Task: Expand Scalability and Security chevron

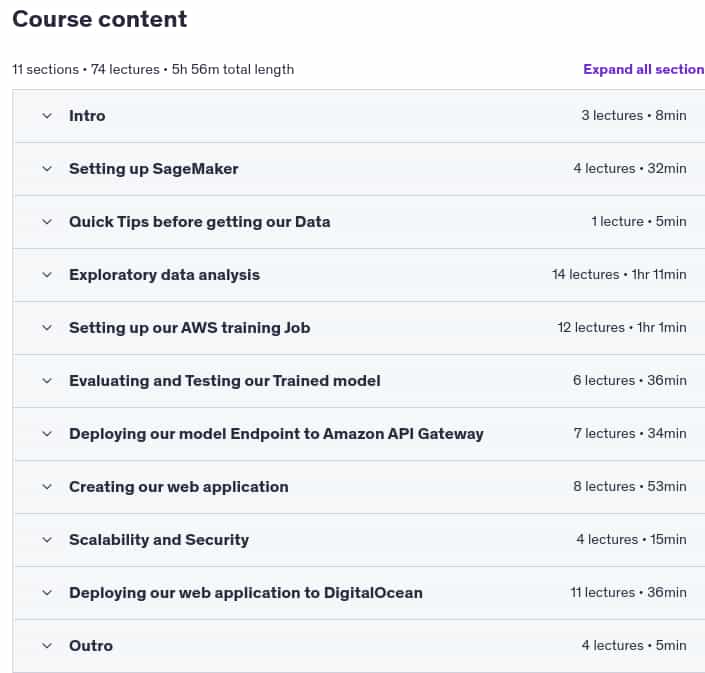Action: point(47,540)
